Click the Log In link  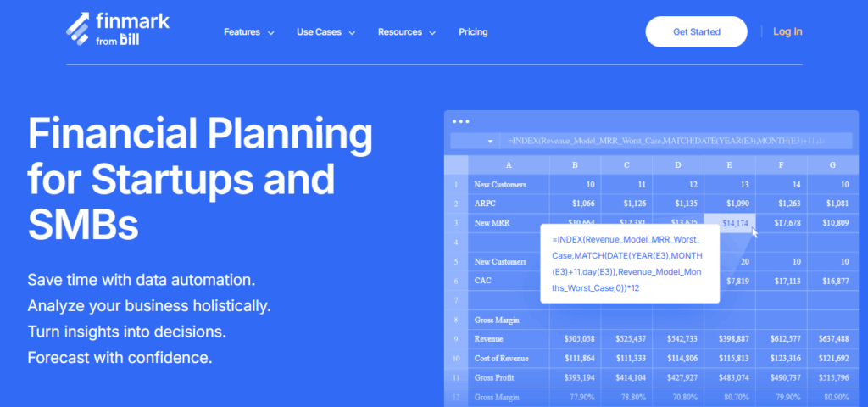click(787, 32)
